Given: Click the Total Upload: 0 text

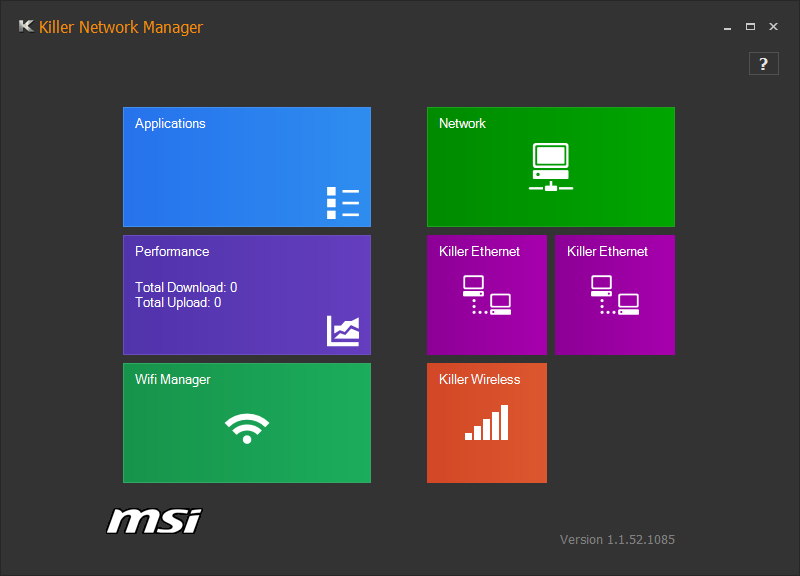Looking at the screenshot, I should (178, 303).
